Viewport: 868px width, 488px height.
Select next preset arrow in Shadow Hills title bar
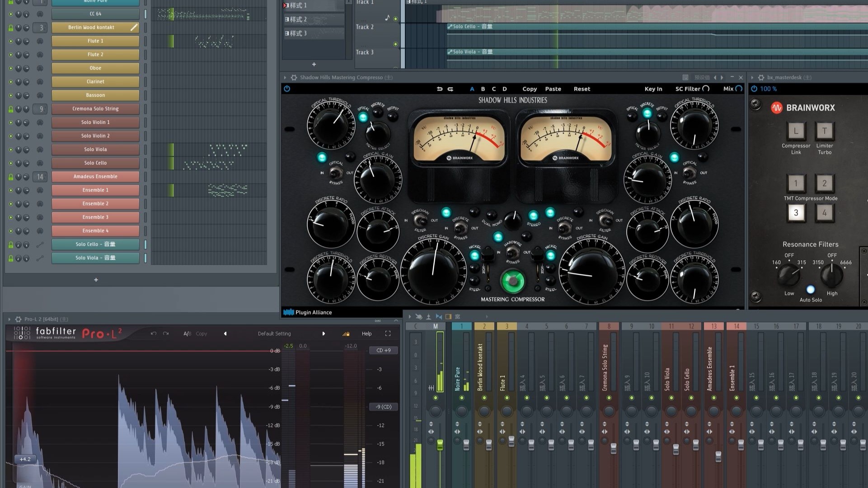pyautogui.click(x=722, y=78)
